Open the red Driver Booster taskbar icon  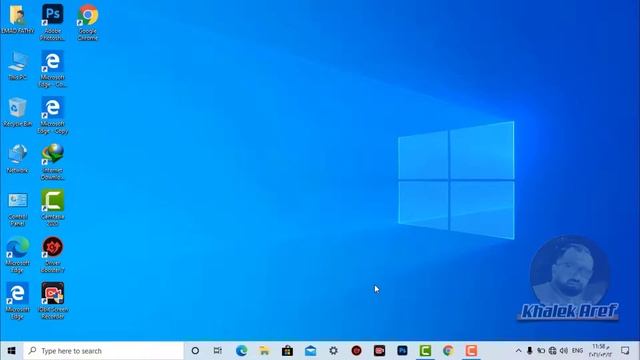pyautogui.click(x=356, y=351)
